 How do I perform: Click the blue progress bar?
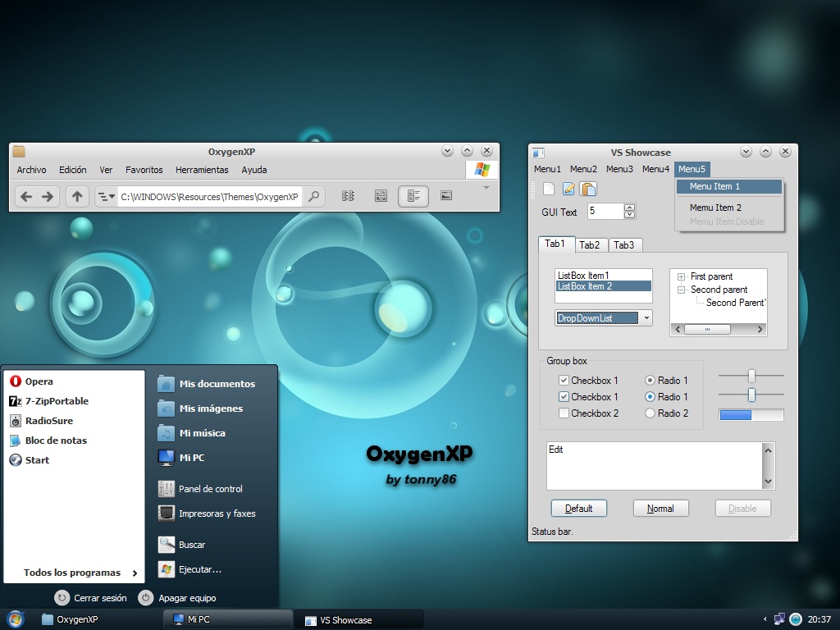(x=751, y=414)
